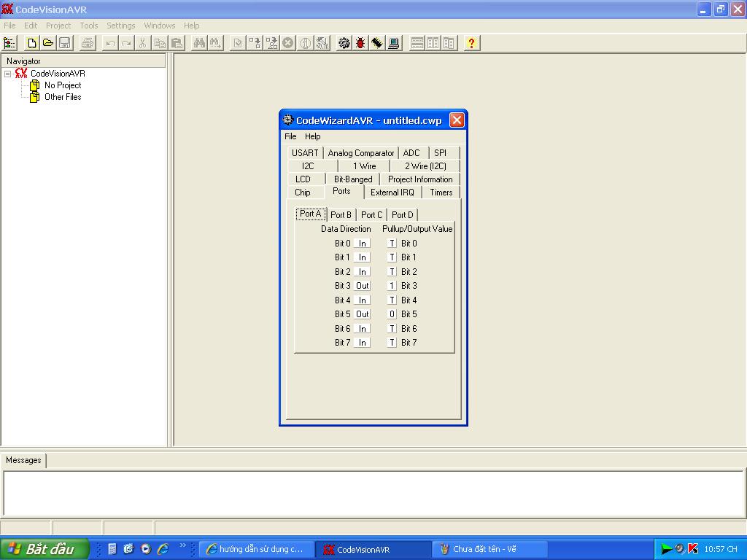Toggle the Navigator tree toolbar icon

click(9, 43)
